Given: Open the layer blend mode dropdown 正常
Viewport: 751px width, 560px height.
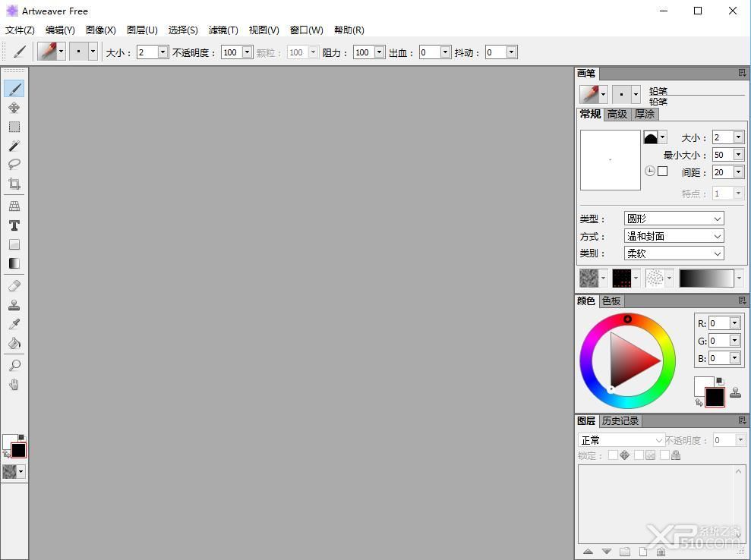Looking at the screenshot, I should (621, 440).
